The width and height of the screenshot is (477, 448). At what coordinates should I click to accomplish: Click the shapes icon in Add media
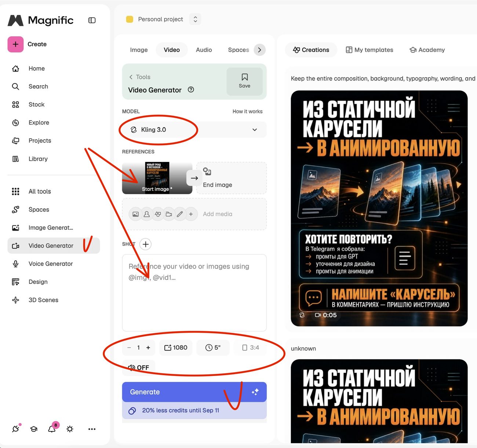[x=158, y=214]
